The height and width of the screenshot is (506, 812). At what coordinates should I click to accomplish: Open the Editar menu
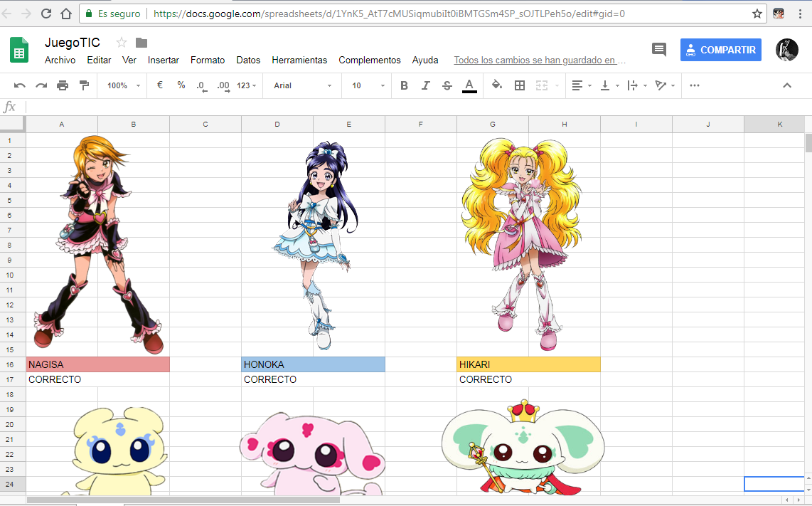point(99,60)
